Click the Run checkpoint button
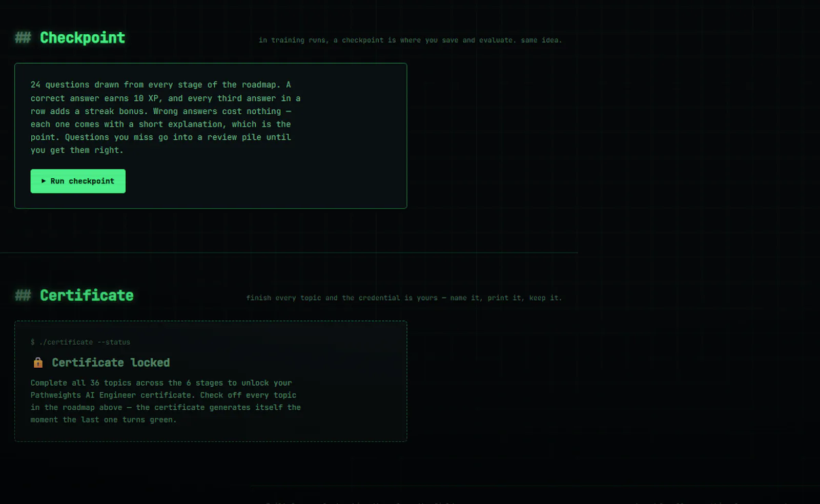 coord(78,181)
